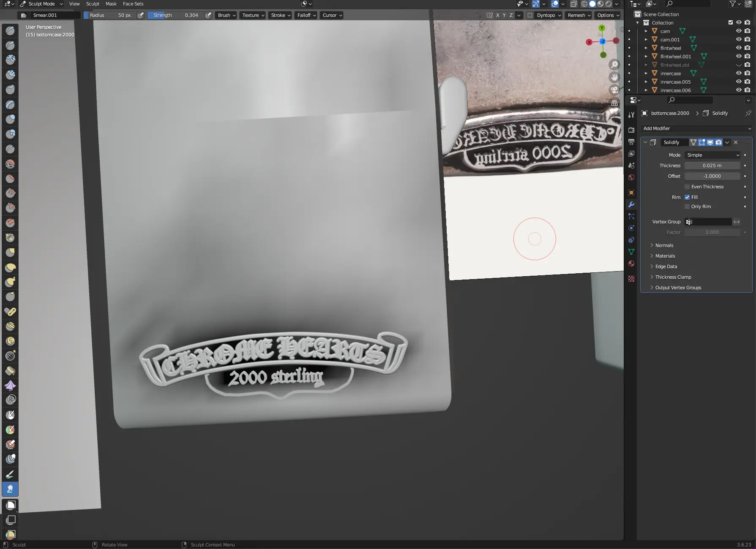The width and height of the screenshot is (756, 549).
Task: Select the Pose brush tool
Action: [10, 311]
